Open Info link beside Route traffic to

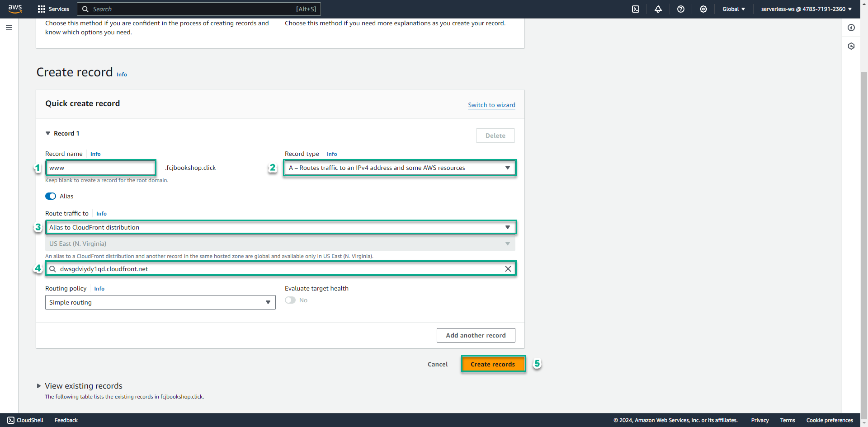101,214
